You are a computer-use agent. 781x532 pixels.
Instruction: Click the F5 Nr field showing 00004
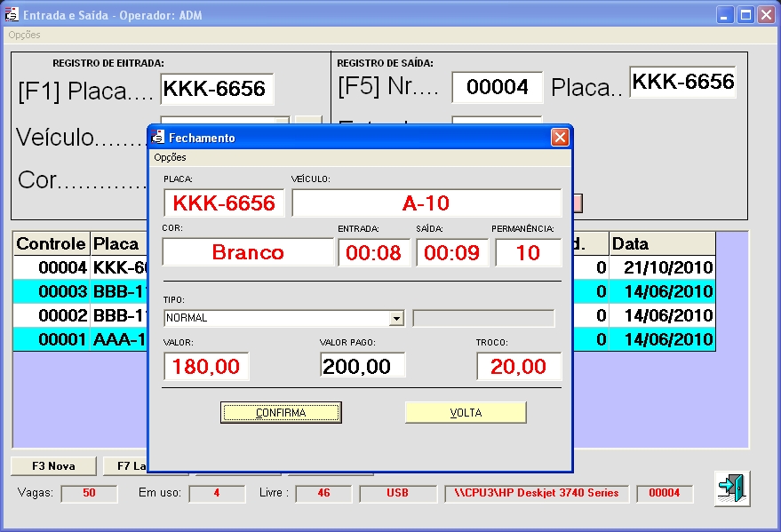[x=497, y=87]
